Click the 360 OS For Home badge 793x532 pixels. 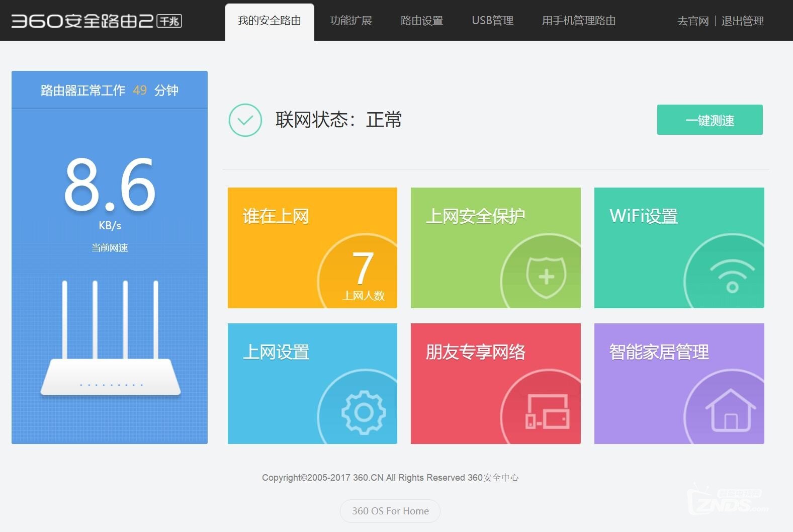point(390,511)
